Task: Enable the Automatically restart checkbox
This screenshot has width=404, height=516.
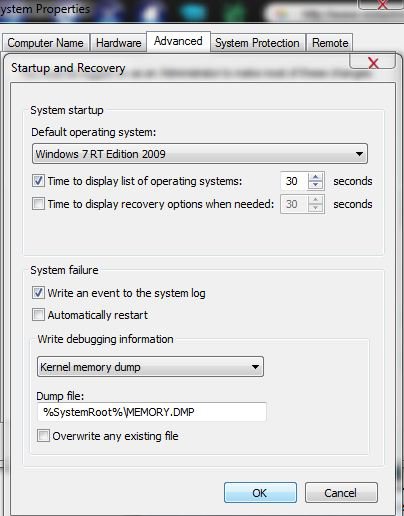Action: click(38, 315)
